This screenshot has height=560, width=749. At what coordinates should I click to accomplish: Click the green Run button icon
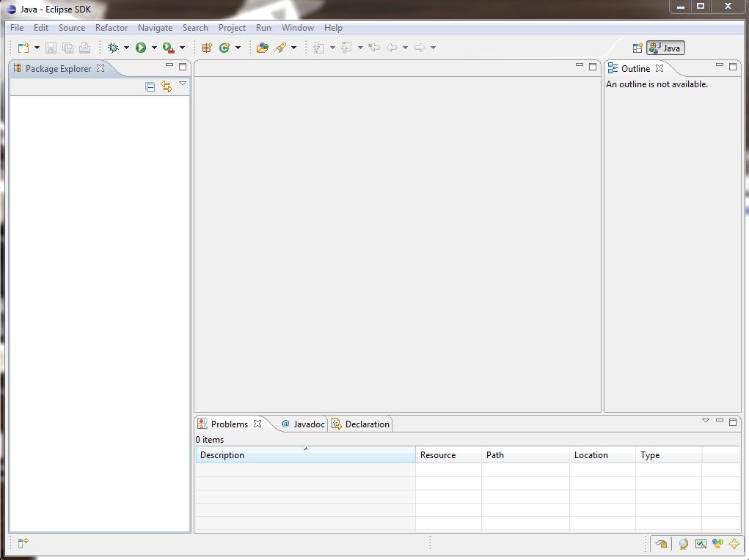click(141, 48)
